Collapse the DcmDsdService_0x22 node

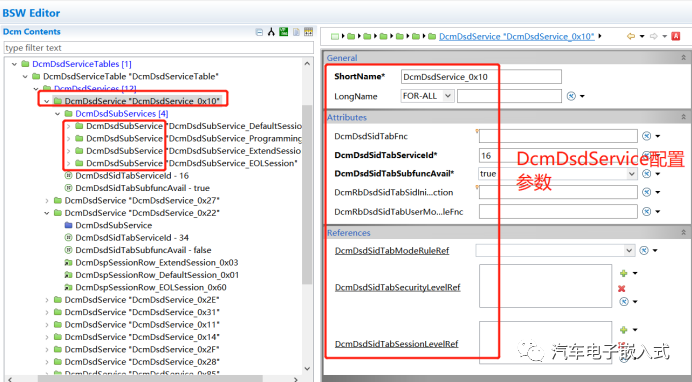pyautogui.click(x=46, y=213)
